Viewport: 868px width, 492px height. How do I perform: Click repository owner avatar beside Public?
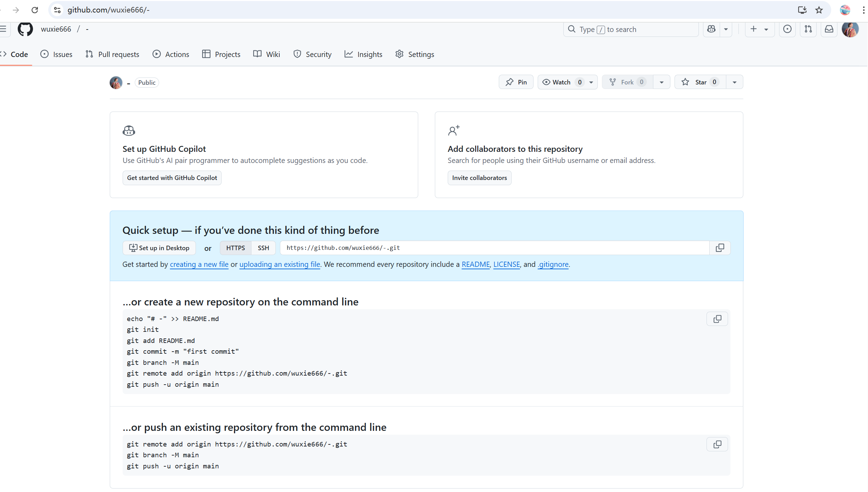click(116, 83)
